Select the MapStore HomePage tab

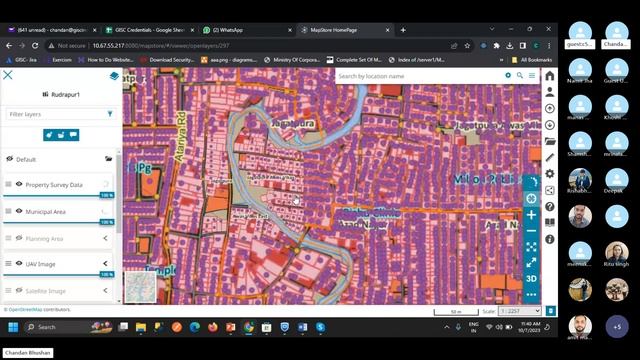pyautogui.click(x=345, y=30)
